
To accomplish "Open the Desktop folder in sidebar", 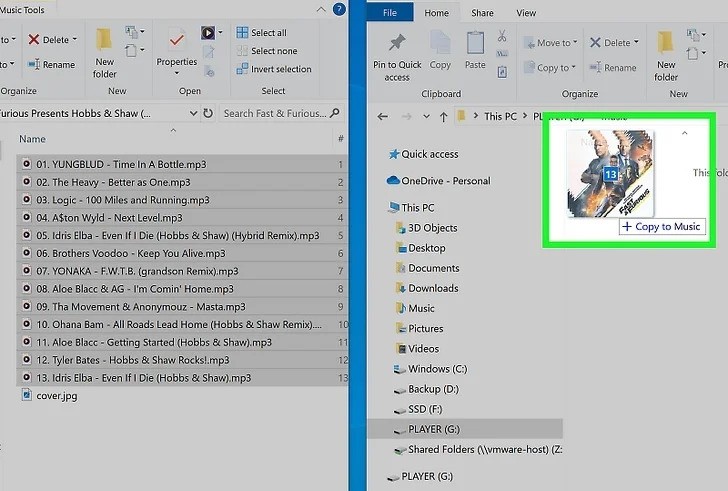I will coord(420,248).
